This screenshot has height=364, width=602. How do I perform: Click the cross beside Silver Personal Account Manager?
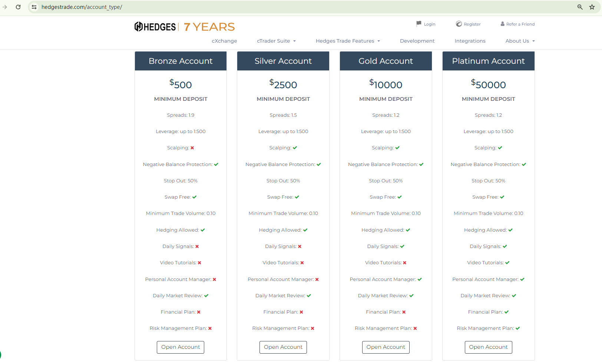coord(317,279)
